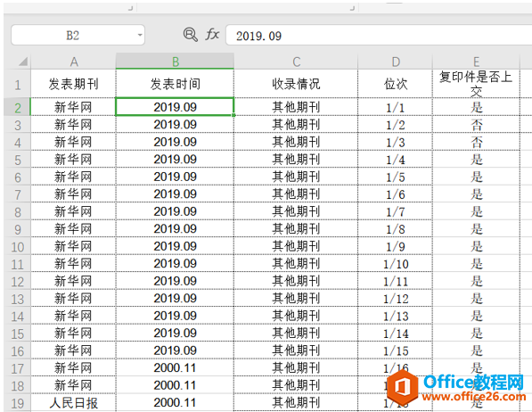Screen dimensions: 532x412
Task: Click cell A2 containing 新华网
Action: pyautogui.click(x=73, y=107)
